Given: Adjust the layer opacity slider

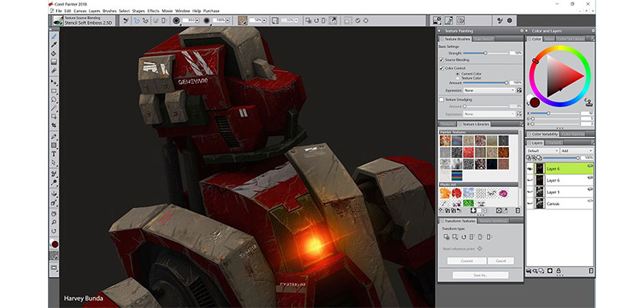Looking at the screenshot, I should pos(560,157).
